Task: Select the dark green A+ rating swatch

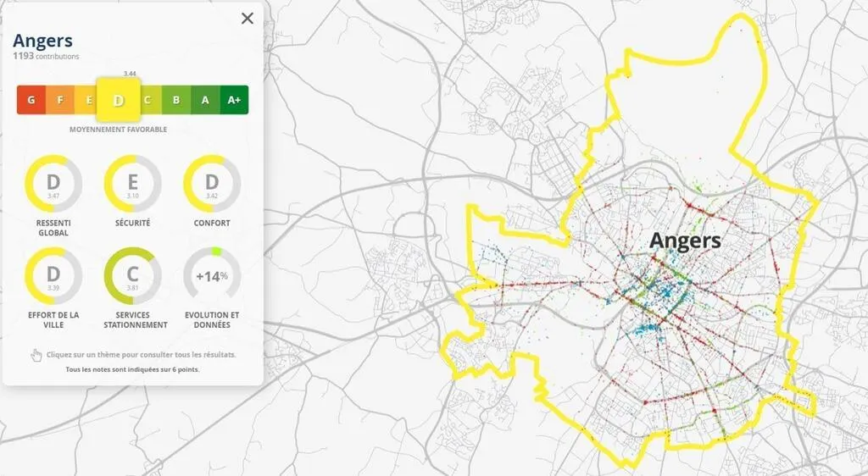Action: click(234, 100)
